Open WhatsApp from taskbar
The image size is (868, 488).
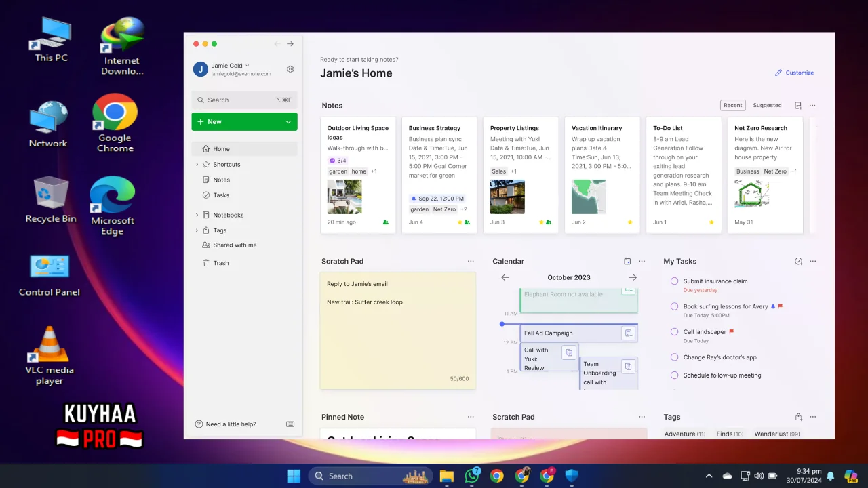click(471, 476)
